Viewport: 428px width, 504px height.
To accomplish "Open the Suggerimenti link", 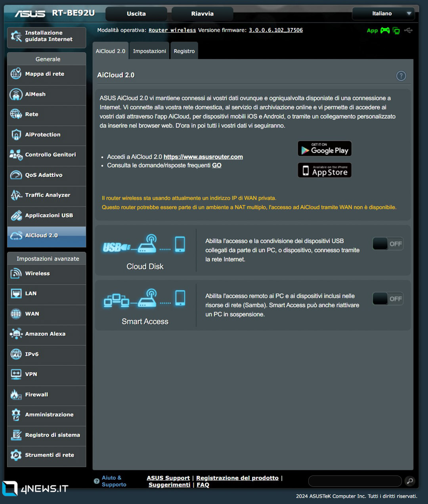I will pos(170,485).
